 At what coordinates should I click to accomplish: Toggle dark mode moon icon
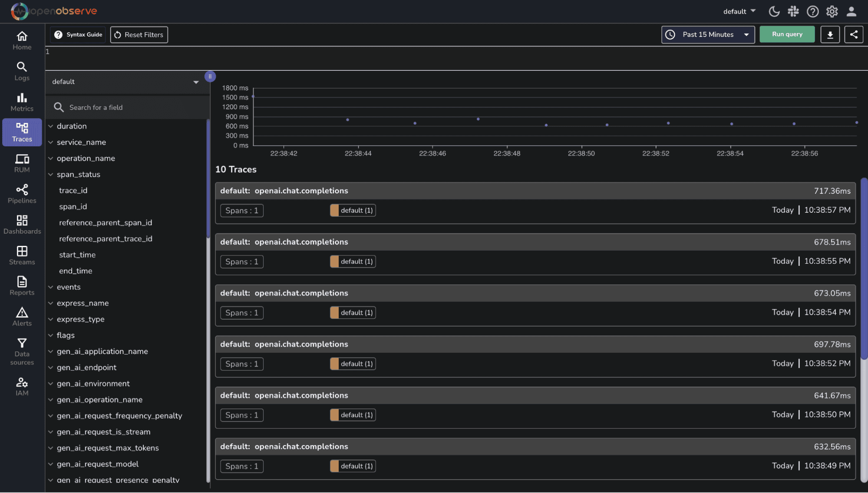774,11
